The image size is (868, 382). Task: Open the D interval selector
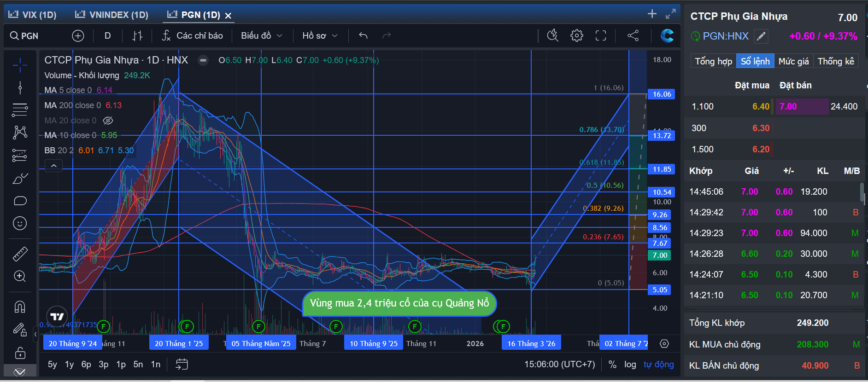[108, 35]
